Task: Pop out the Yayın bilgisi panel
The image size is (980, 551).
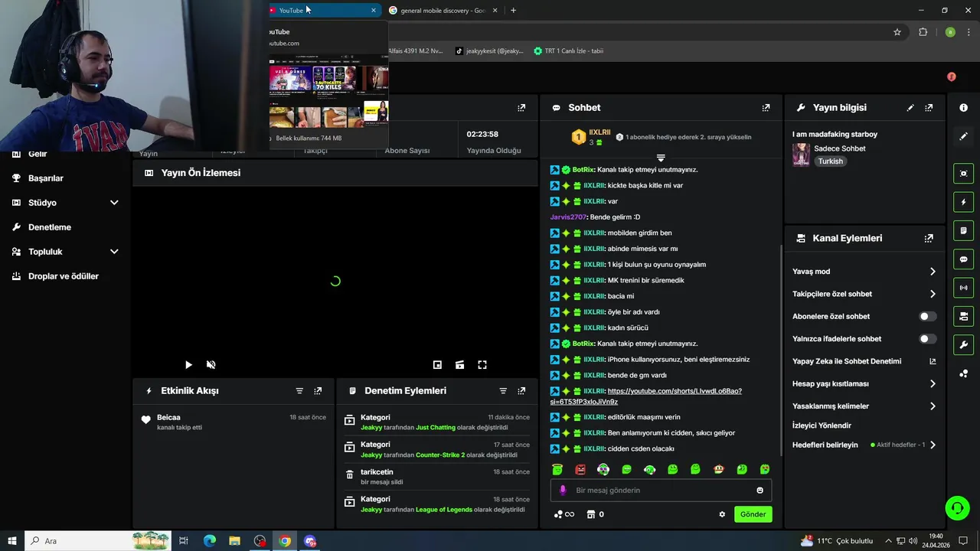Action: [x=929, y=108]
